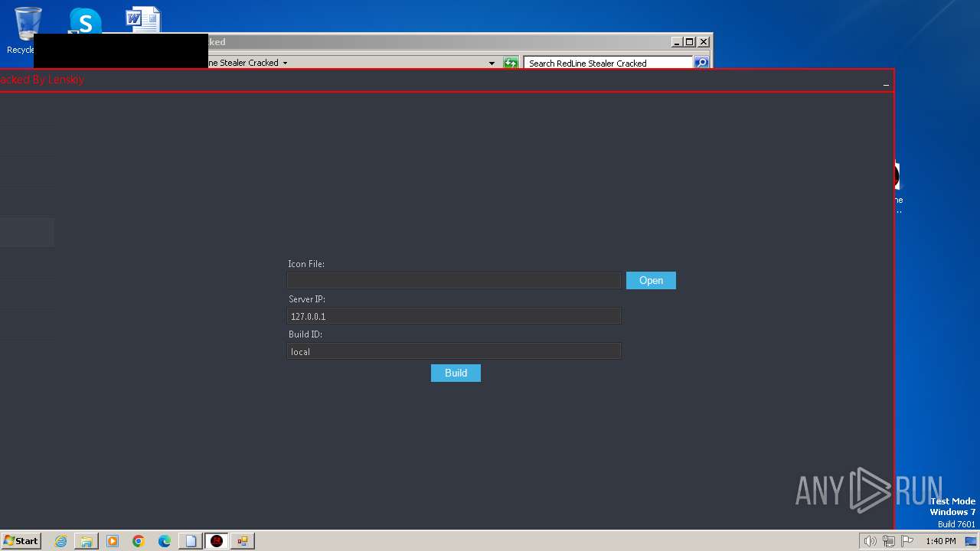Screen dimensions: 980x551
Task: Switch to the blank document taskbar item
Action: click(191, 541)
